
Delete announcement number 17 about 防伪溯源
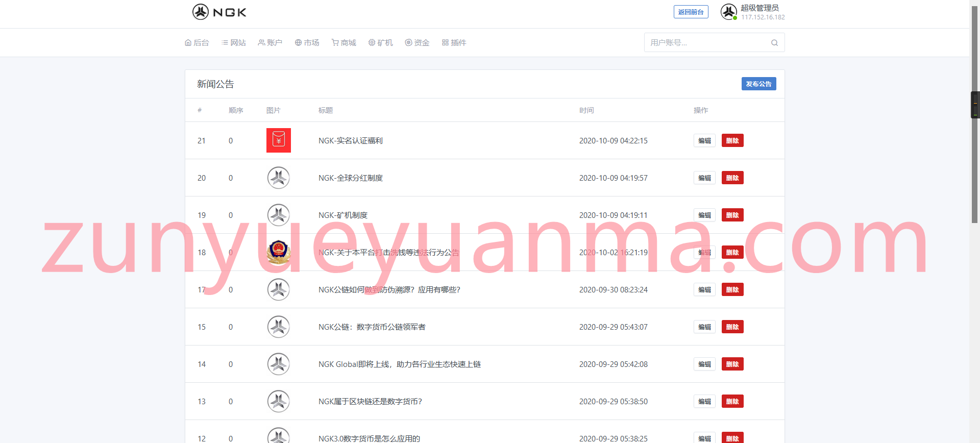tap(732, 289)
